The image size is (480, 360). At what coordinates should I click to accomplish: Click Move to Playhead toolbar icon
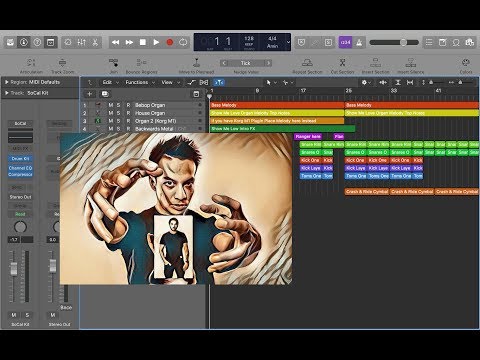[x=196, y=62]
